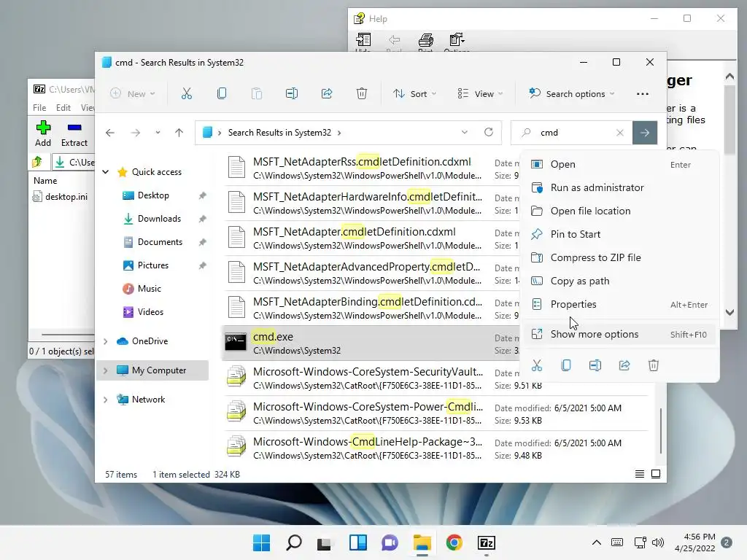747x560 pixels.
Task: Switch to large thumbnails view icon
Action: (656, 474)
